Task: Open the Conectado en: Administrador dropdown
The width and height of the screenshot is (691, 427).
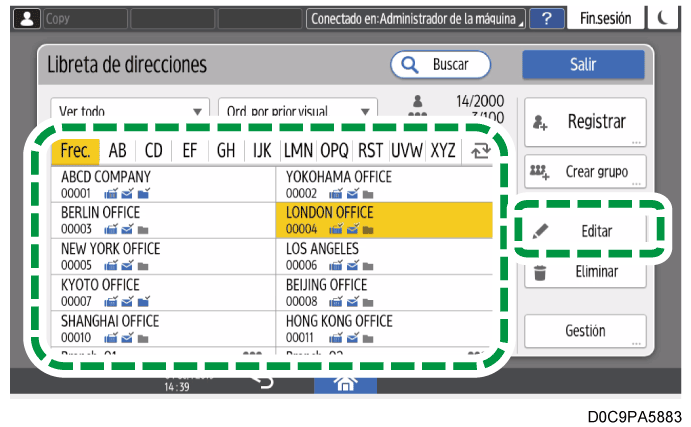Action: pos(417,18)
